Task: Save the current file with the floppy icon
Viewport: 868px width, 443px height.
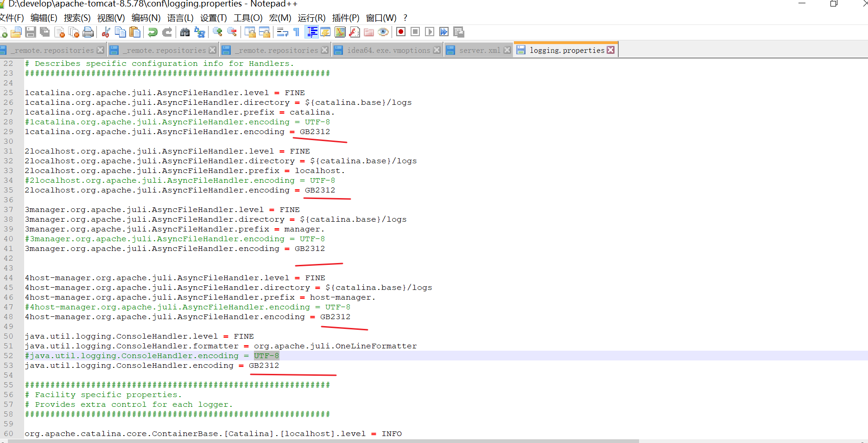Action: (31, 32)
